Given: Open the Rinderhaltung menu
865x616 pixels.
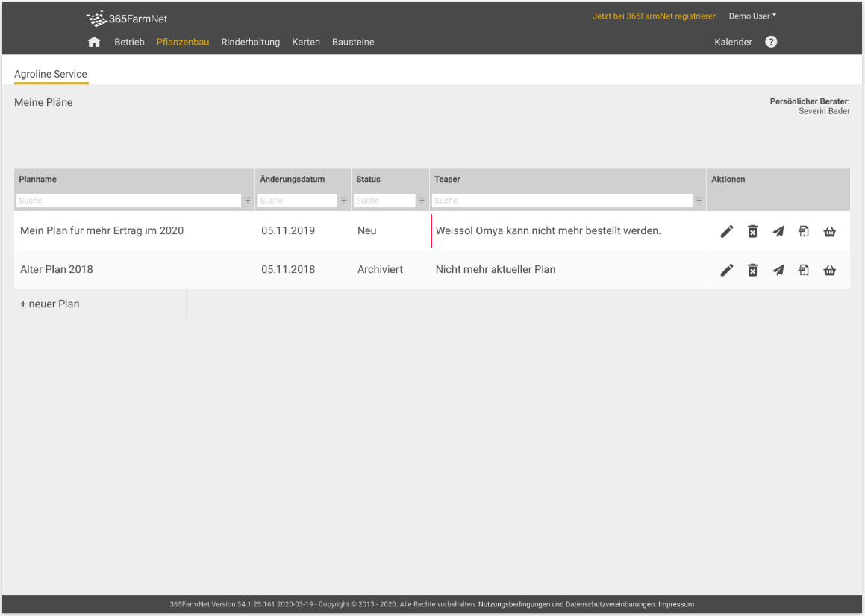Looking at the screenshot, I should [250, 43].
